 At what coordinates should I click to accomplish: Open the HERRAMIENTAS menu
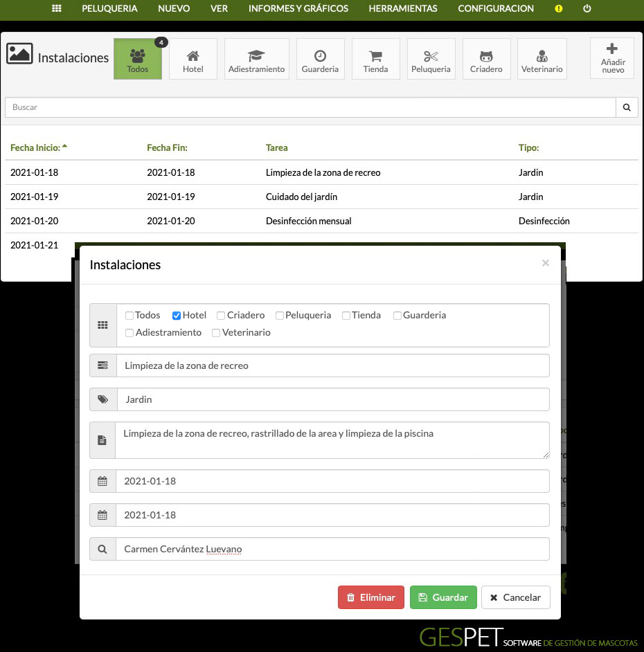[x=403, y=8]
